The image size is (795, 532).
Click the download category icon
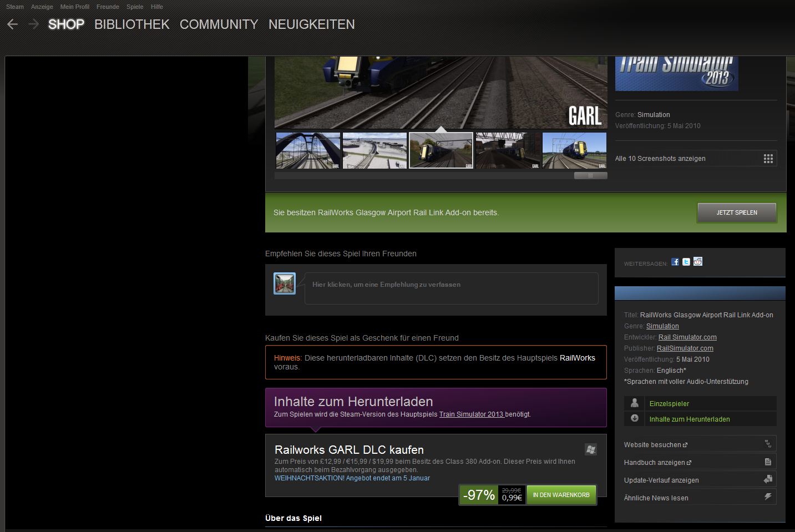635,419
